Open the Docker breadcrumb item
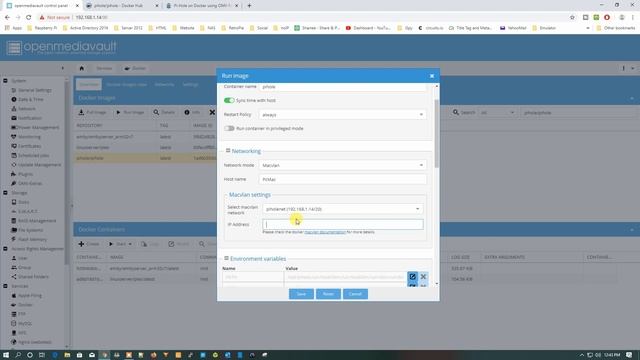 [x=135, y=68]
